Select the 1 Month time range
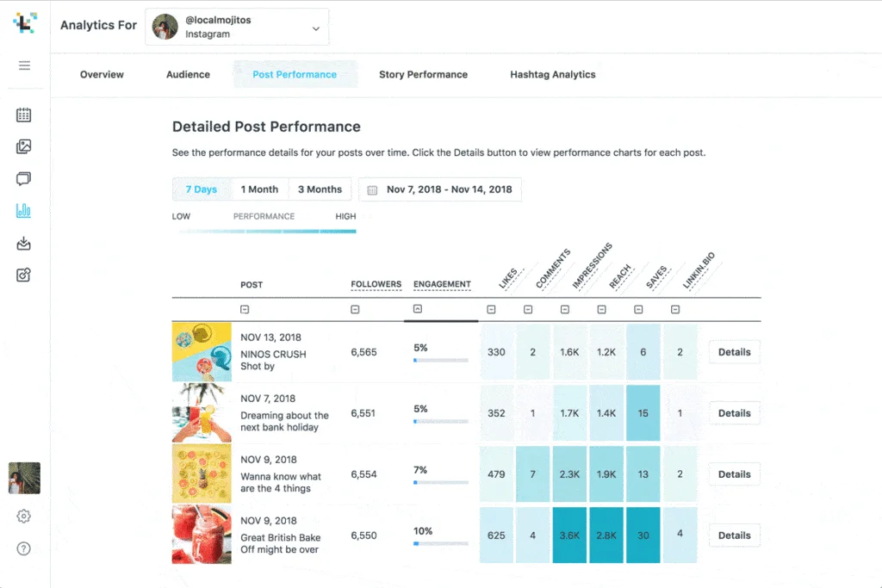This screenshot has height=588, width=882. pyautogui.click(x=259, y=189)
